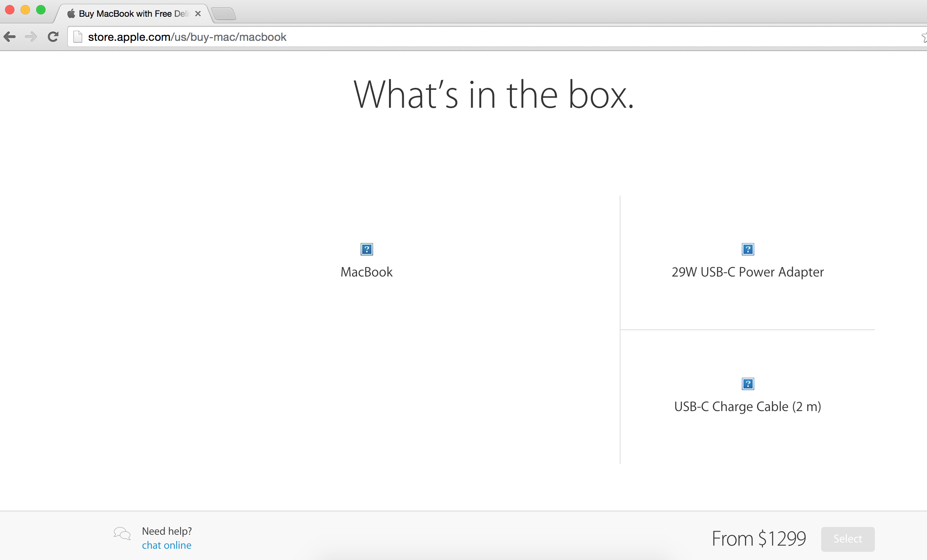Click the chat online link
The height and width of the screenshot is (560, 927).
point(166,545)
